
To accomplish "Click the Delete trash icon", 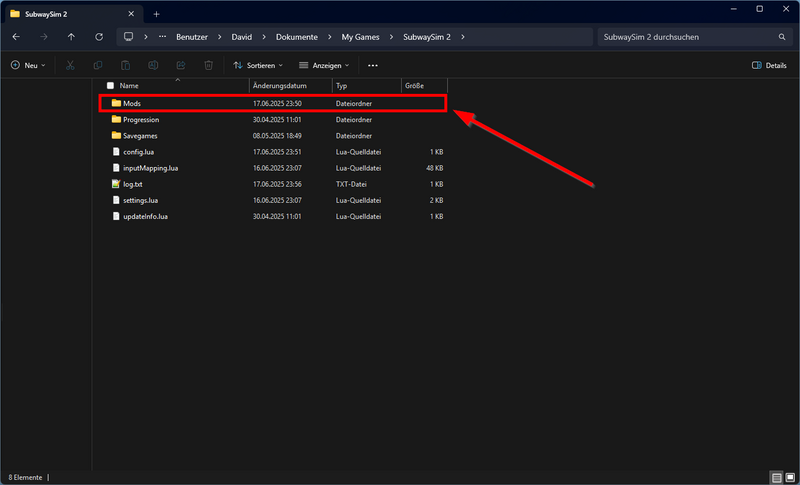I will tap(208, 65).
